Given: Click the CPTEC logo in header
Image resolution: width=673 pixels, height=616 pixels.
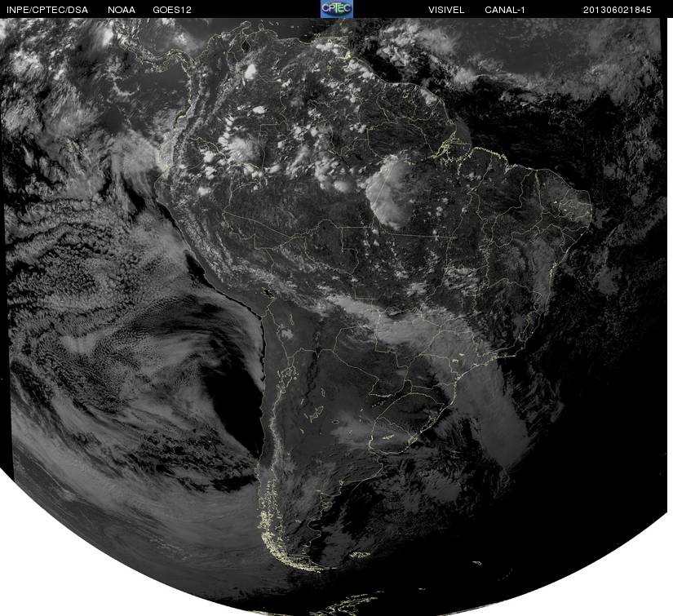Looking at the screenshot, I should click(x=336, y=9).
